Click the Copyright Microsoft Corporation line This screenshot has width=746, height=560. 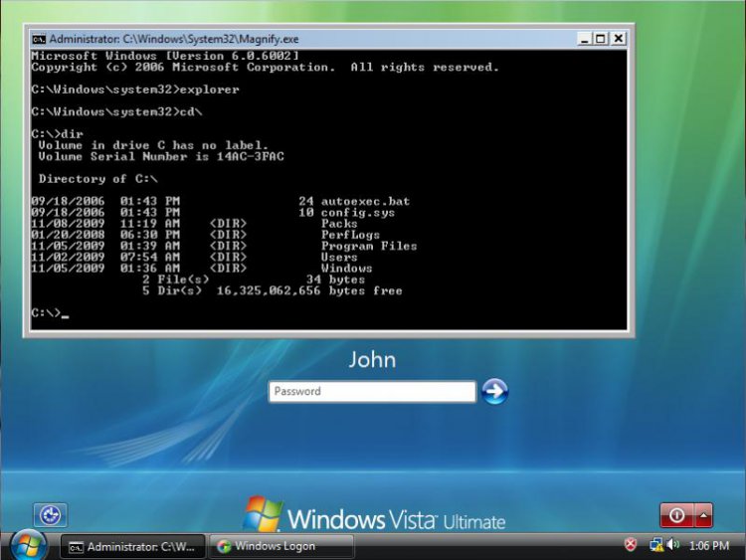click(265, 67)
